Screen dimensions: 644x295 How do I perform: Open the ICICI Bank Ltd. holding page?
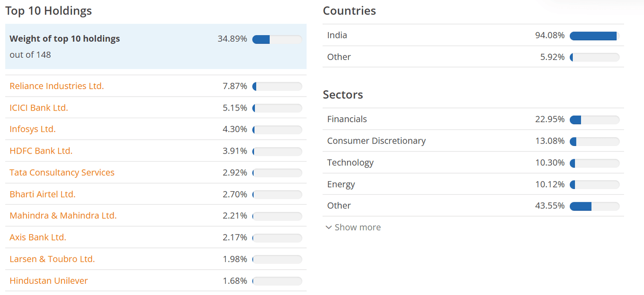coord(39,107)
